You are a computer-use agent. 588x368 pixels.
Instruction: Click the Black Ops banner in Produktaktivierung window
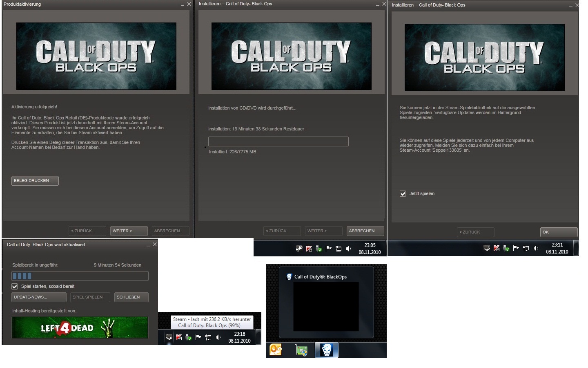tap(96, 56)
